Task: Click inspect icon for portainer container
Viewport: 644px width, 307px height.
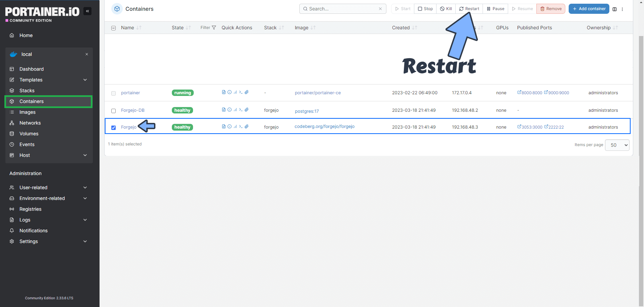Action: 229,92
